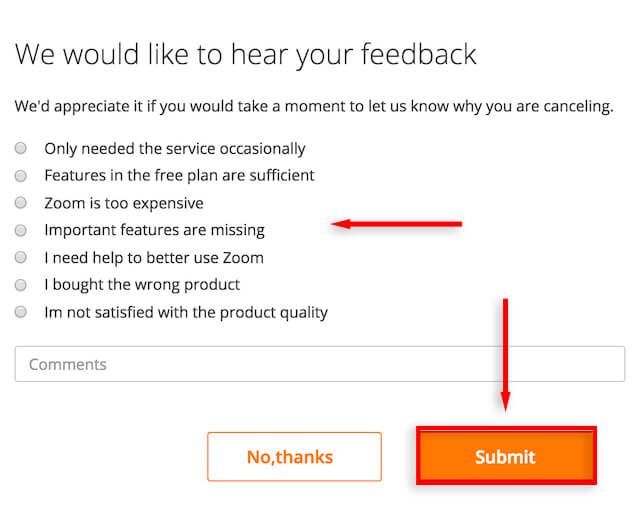
Task: Mark the 'Important features are missing' radio button
Action: pyautogui.click(x=21, y=230)
